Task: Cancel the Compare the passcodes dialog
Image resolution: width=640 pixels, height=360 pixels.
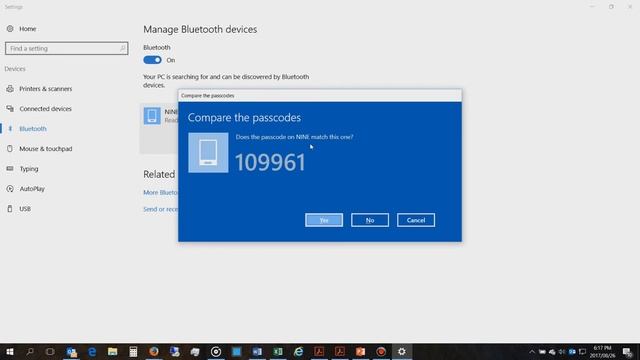Action: click(x=416, y=220)
